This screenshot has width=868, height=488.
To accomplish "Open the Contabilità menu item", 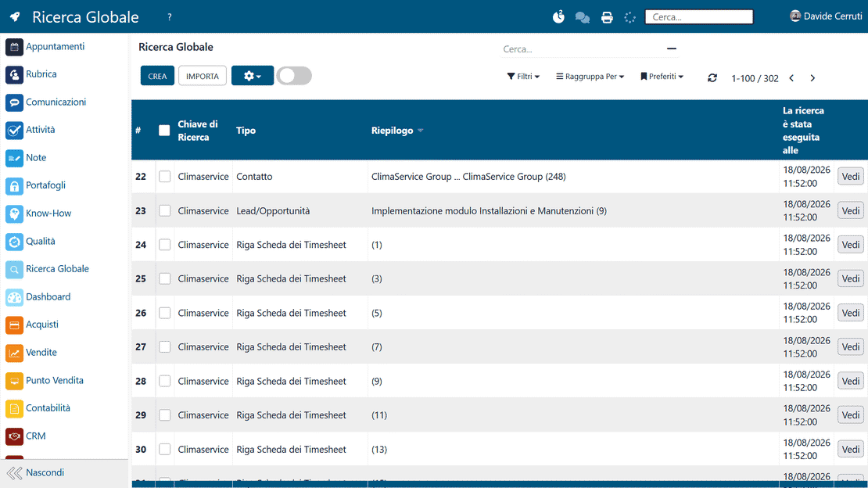I will [x=48, y=408].
